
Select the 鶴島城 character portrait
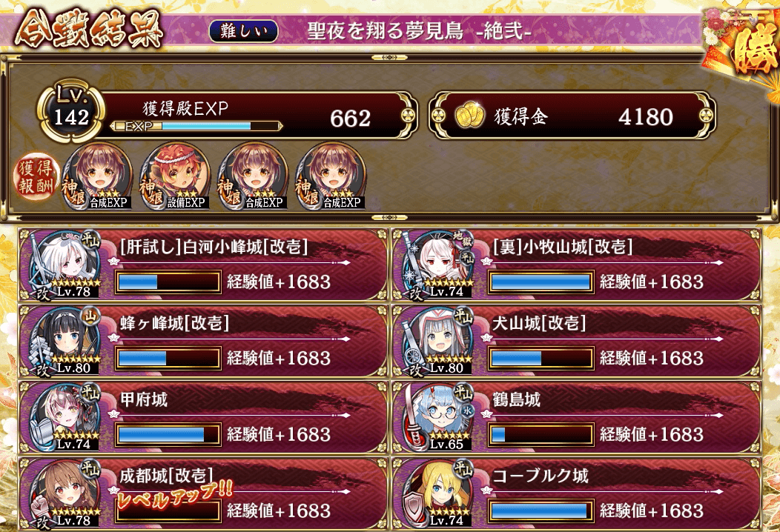437,417
